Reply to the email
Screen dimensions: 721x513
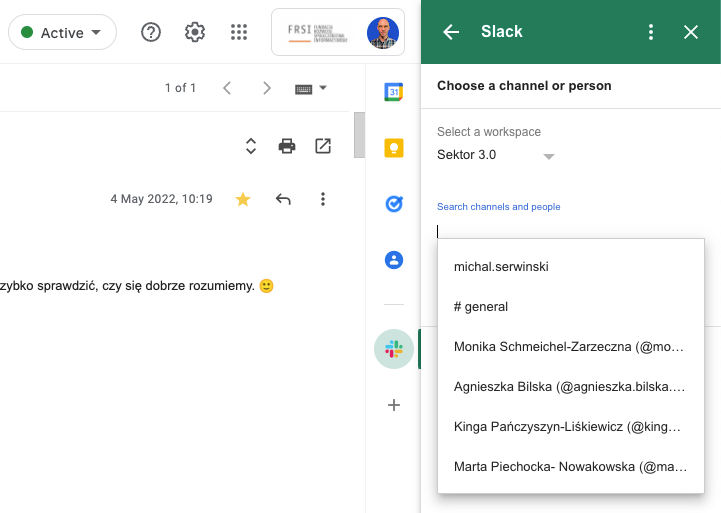pos(283,199)
